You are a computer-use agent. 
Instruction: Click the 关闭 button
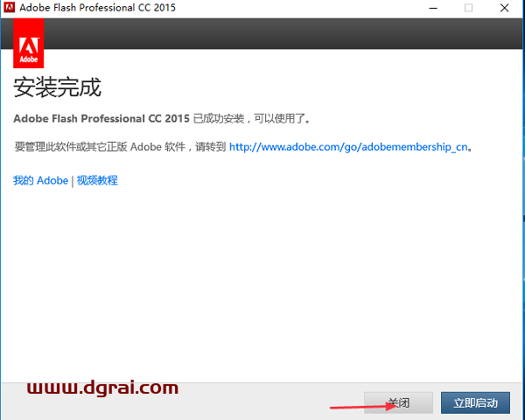tap(398, 402)
